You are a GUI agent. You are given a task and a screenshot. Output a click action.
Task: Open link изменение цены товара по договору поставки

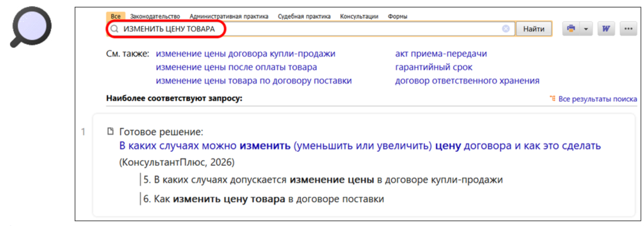click(x=254, y=81)
